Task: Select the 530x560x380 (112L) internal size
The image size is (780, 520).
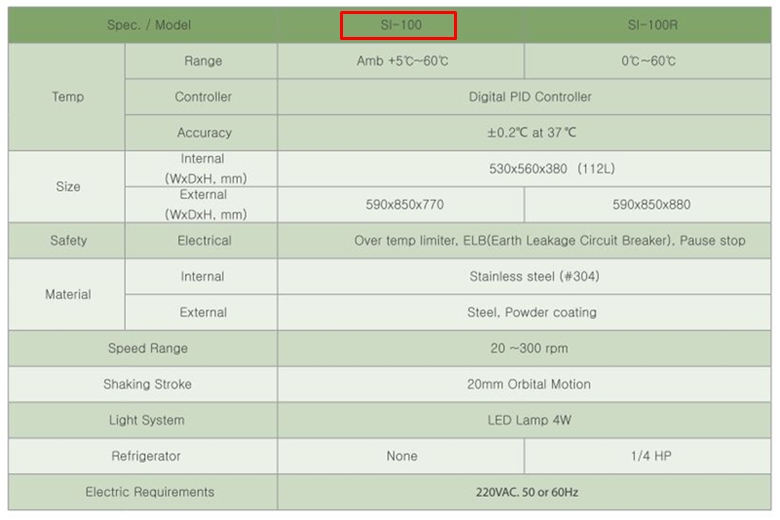Action: tap(530, 169)
